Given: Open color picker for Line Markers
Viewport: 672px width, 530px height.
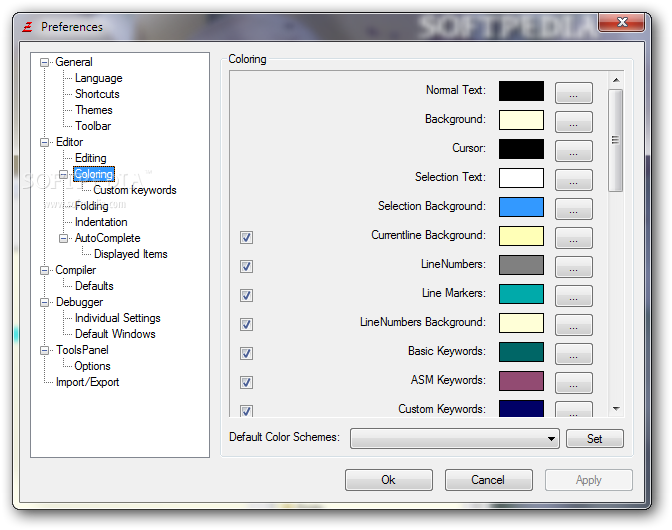Looking at the screenshot, I should point(574,296).
